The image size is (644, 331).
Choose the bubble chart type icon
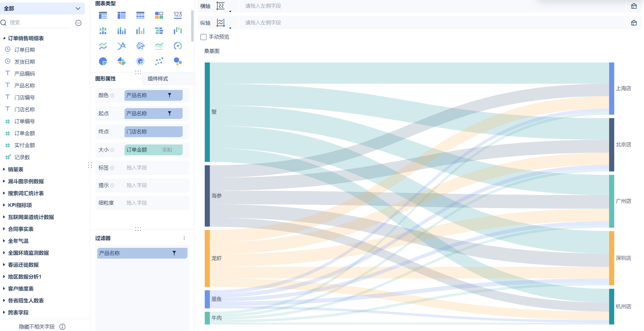point(178,61)
